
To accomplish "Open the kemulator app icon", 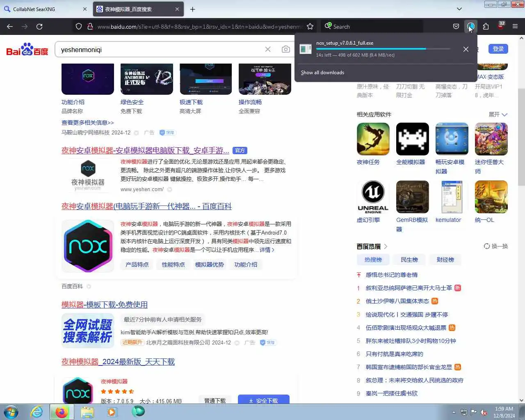I will 452,197.
